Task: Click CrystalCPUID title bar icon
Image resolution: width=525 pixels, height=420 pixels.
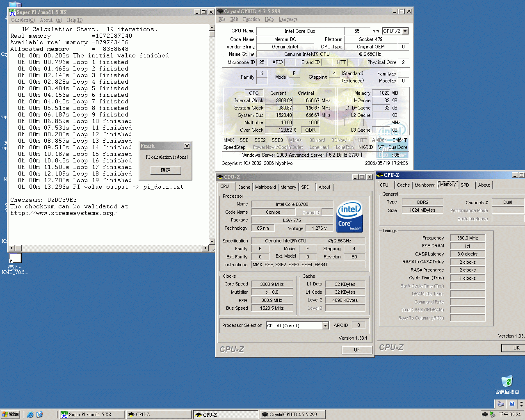Action: tap(220, 11)
